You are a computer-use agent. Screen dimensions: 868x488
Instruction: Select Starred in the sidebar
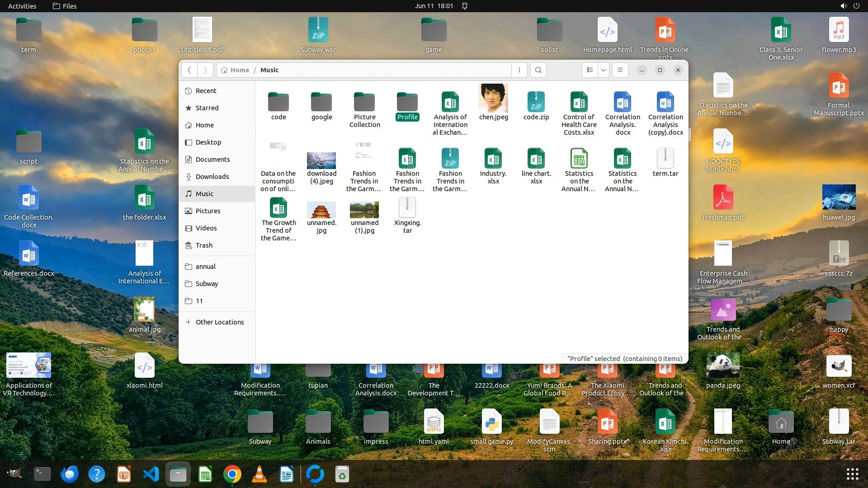[207, 108]
